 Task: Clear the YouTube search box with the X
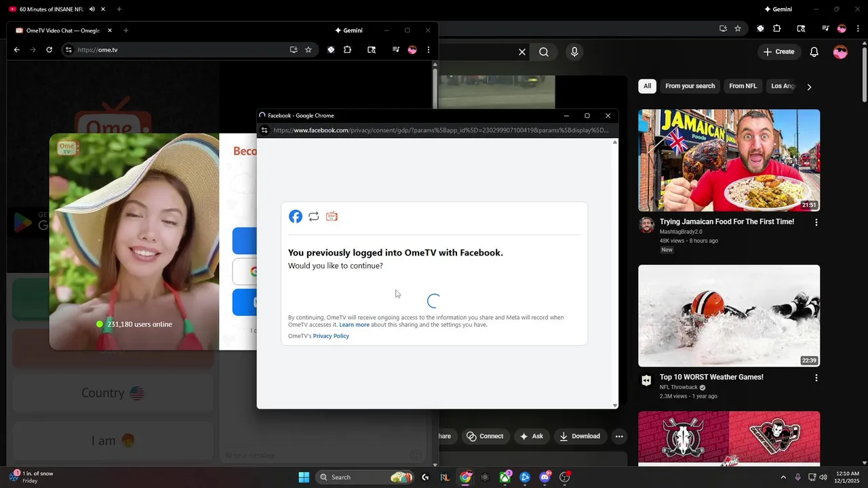point(522,52)
